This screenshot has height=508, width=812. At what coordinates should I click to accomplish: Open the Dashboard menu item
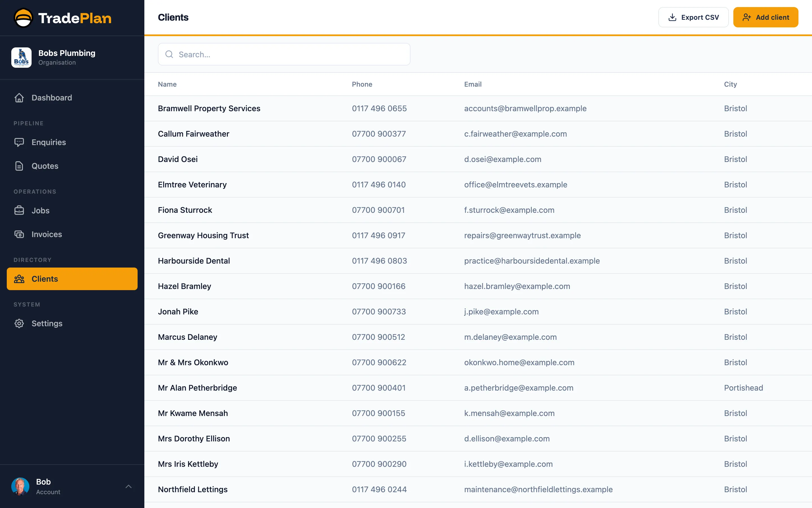(x=72, y=98)
